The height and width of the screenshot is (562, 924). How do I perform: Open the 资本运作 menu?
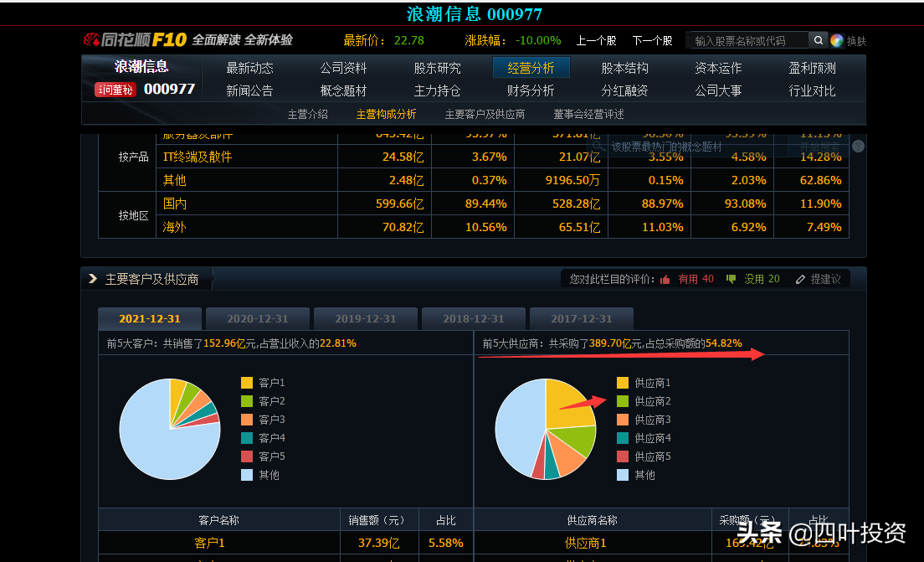tap(718, 69)
